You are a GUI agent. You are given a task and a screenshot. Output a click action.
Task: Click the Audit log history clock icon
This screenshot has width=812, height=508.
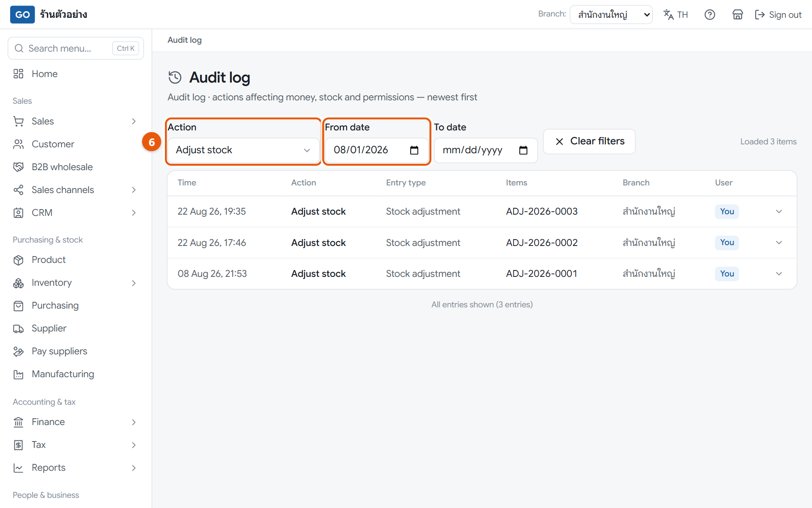(175, 77)
